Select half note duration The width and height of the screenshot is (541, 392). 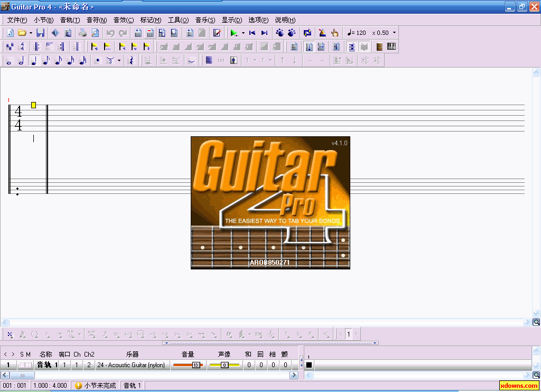point(21,61)
